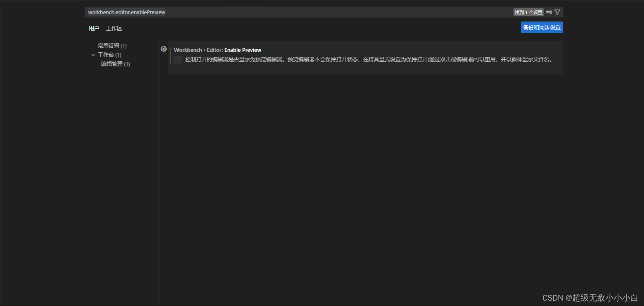
Task: Clear the settings search input icon
Action: pyautogui.click(x=549, y=12)
